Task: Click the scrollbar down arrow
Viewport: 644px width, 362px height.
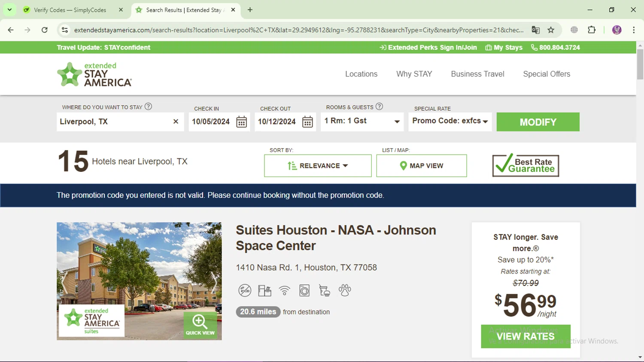Action: pos(640,357)
